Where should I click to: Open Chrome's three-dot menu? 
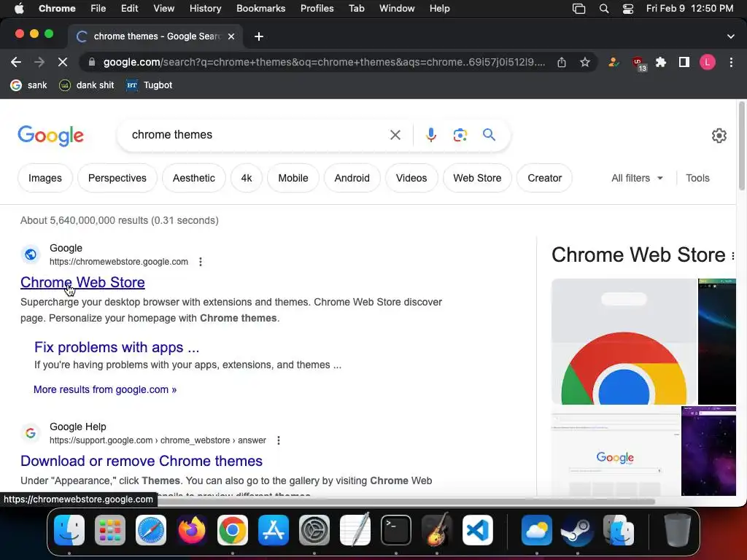[731, 62]
